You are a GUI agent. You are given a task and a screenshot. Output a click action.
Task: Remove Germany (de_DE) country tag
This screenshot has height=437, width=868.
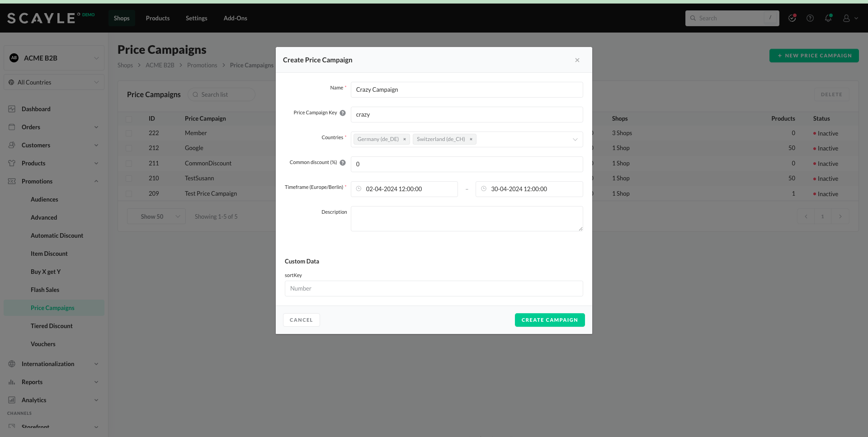coord(405,139)
